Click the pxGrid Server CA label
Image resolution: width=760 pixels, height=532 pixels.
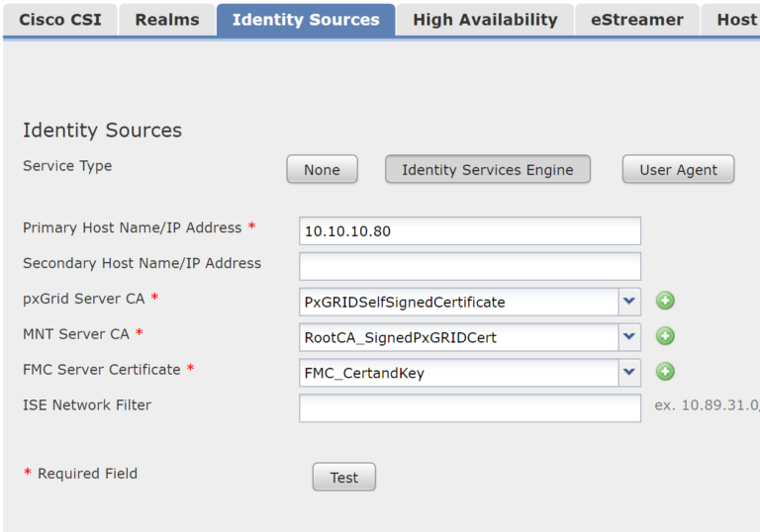[x=84, y=299]
